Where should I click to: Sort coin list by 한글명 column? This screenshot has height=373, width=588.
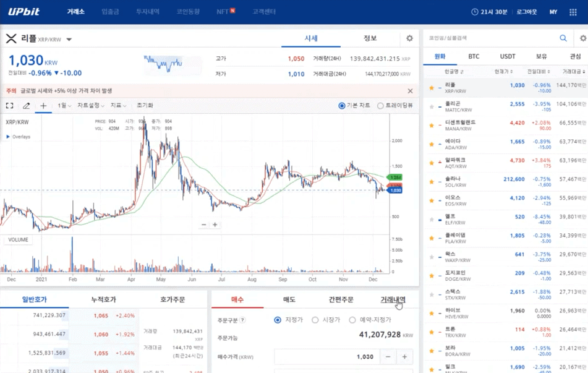click(x=454, y=71)
